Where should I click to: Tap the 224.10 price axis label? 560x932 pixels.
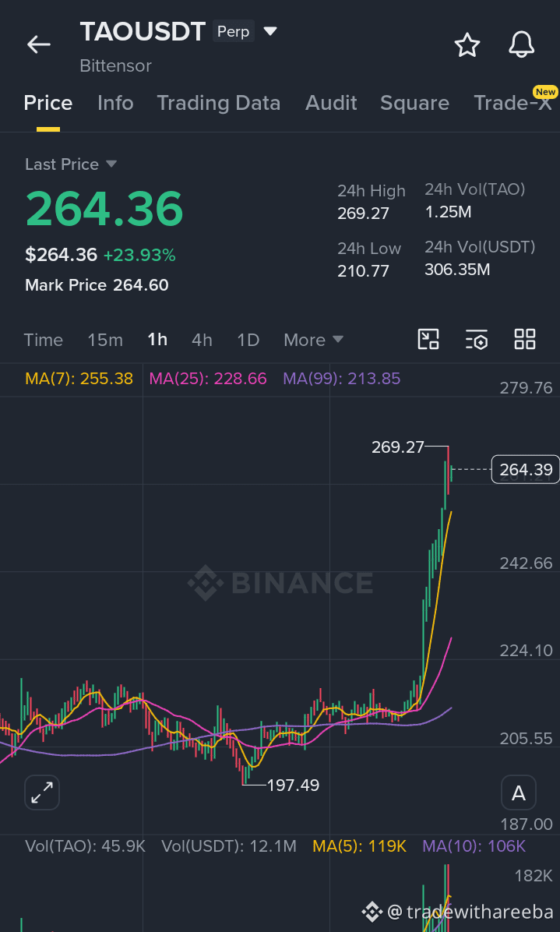pyautogui.click(x=527, y=650)
